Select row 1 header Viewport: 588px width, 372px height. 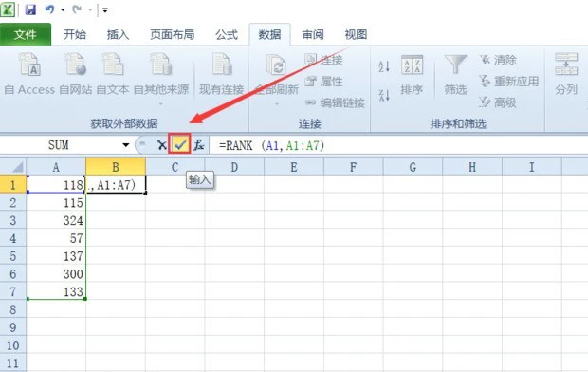pyautogui.click(x=13, y=184)
